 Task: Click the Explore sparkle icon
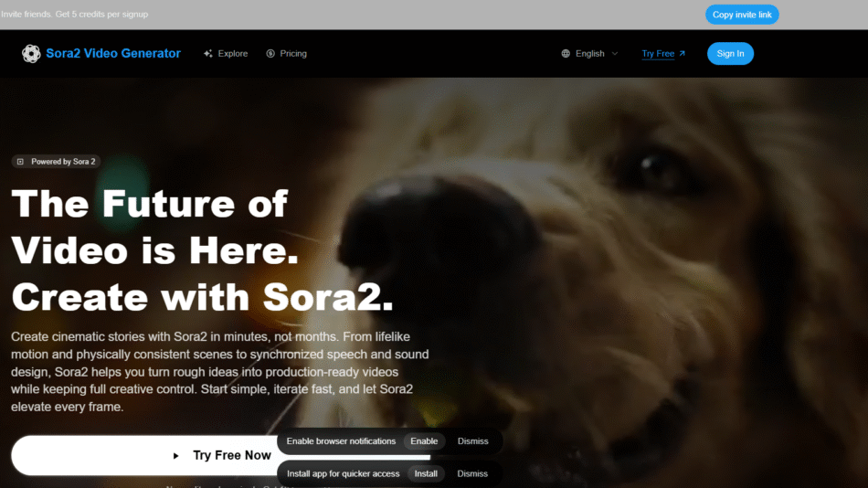click(208, 54)
